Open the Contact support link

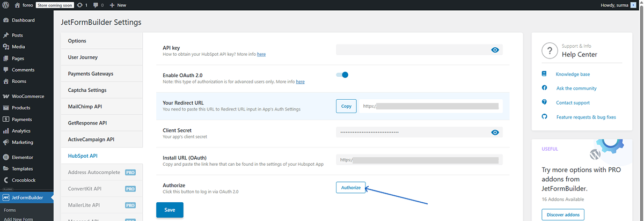(573, 102)
